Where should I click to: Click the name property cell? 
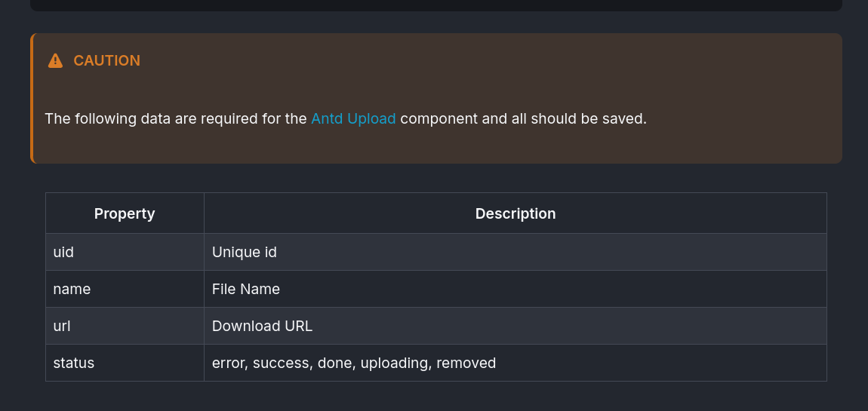125,290
